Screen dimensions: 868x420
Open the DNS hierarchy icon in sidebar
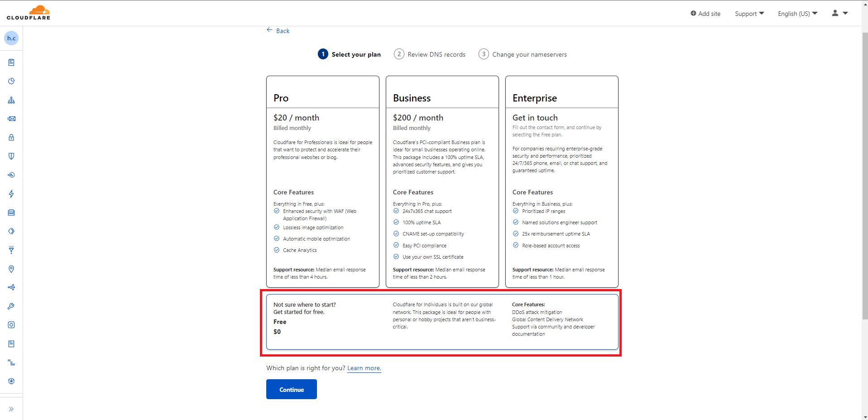point(11,100)
